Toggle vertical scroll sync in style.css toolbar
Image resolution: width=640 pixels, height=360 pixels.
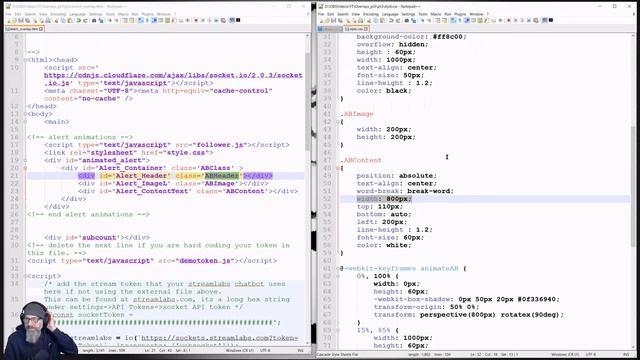[438, 20]
